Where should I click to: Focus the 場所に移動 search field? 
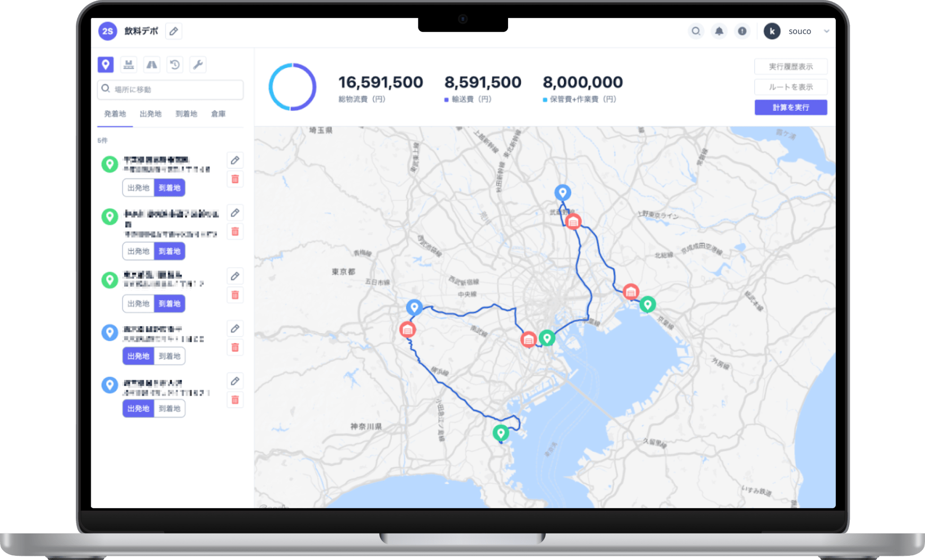[x=175, y=90]
